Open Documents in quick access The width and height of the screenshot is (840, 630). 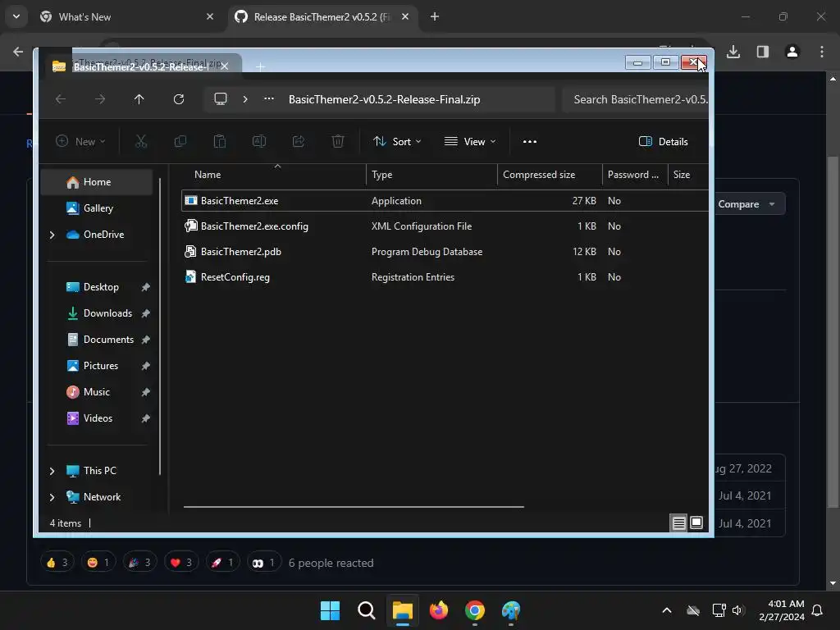coord(108,340)
